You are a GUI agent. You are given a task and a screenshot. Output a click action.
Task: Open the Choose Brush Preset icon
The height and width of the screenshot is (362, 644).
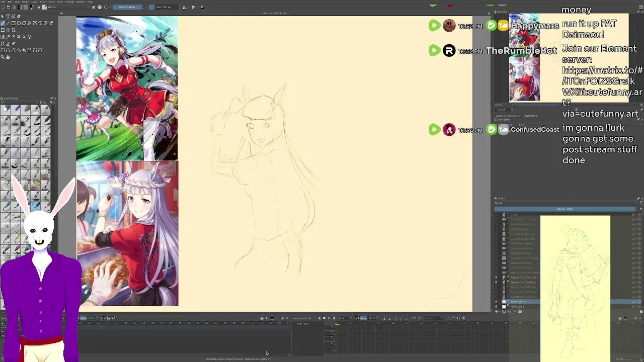pyautogui.click(x=44, y=7)
